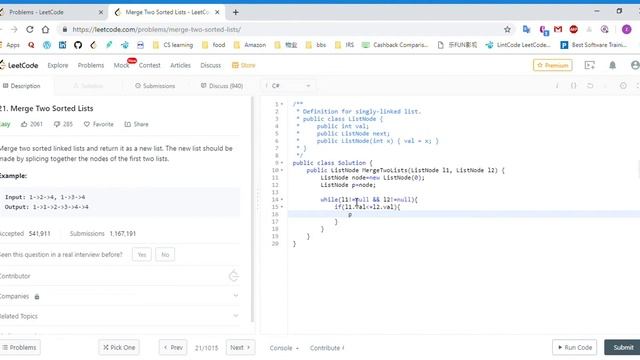Click the editor info icon
This screenshot has height=360, width=640.
[x=557, y=86]
